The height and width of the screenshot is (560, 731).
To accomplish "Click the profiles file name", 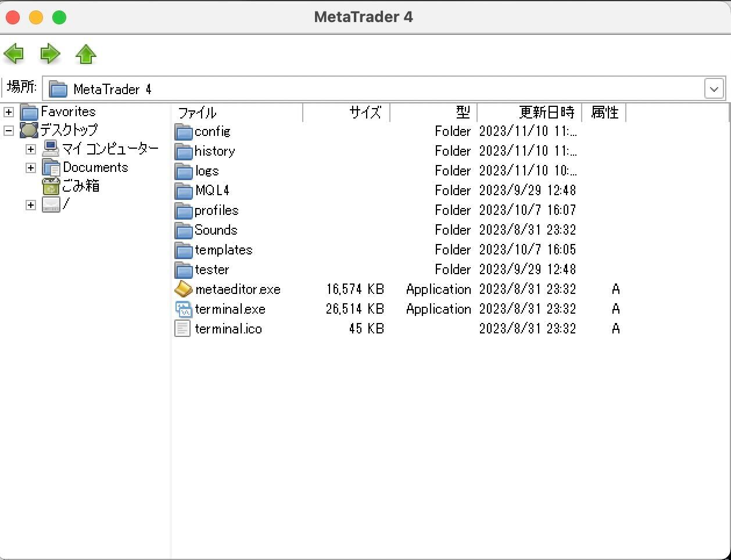I will (217, 210).
